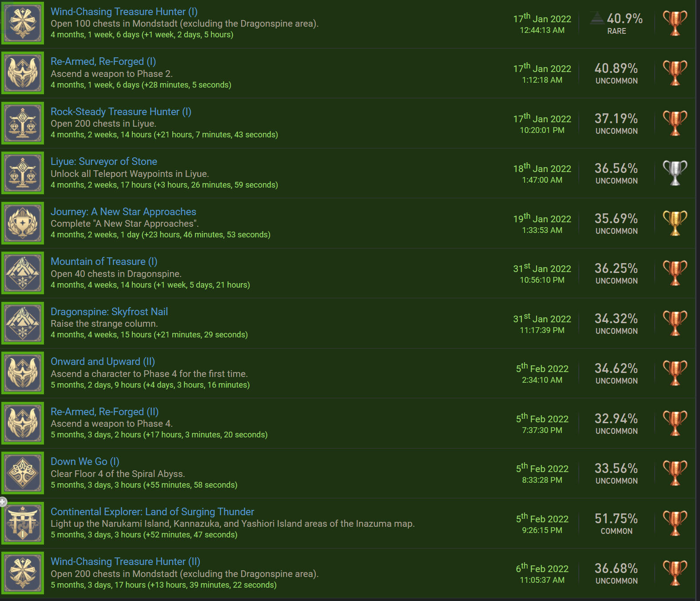Viewport: 700px width, 601px height.
Task: Click the Onward and Upward (II) wings icon
Action: pyautogui.click(x=23, y=373)
